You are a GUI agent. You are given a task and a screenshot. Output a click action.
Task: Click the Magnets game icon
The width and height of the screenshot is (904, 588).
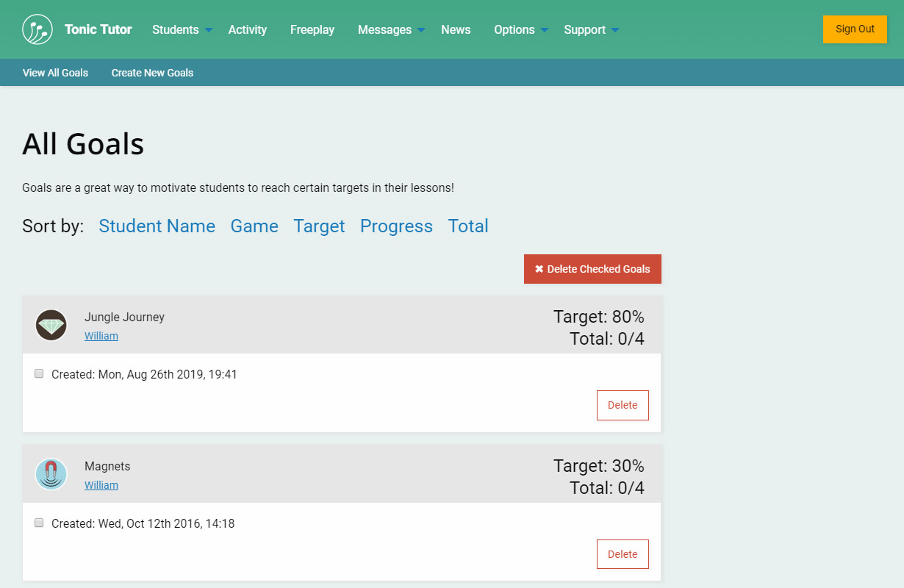(51, 474)
